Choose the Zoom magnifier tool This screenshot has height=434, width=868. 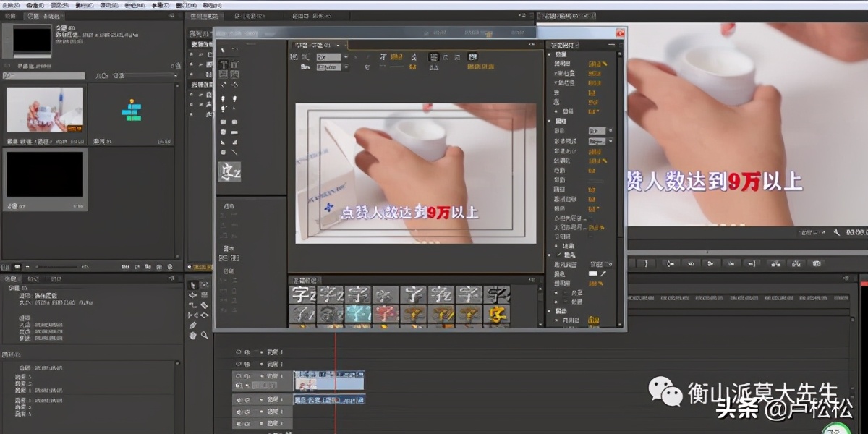point(205,336)
